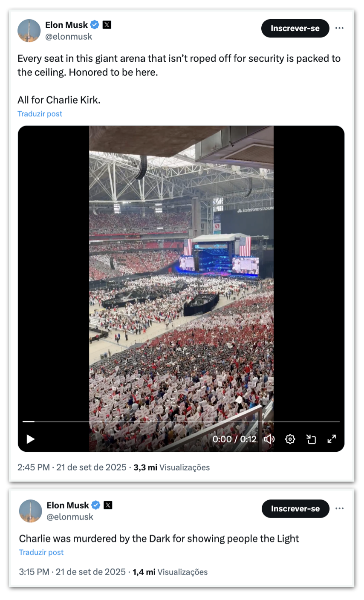Open Elon Musk's avatar on second post
Viewport: 364px width, 600px height.
coord(31,511)
